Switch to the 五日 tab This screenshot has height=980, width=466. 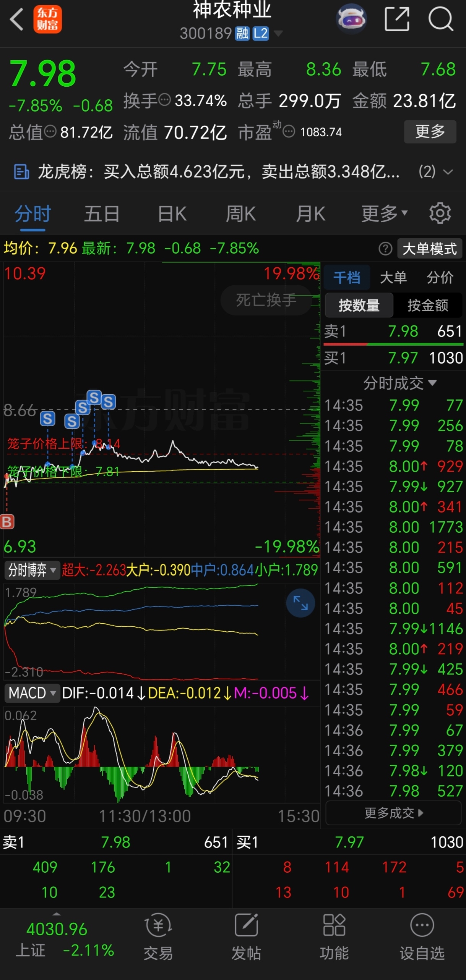pyautogui.click(x=102, y=213)
